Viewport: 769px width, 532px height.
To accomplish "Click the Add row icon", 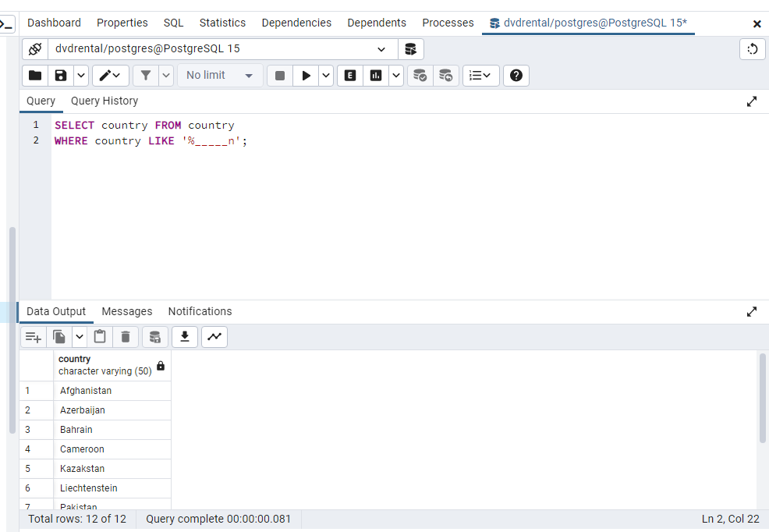I will 34,337.
